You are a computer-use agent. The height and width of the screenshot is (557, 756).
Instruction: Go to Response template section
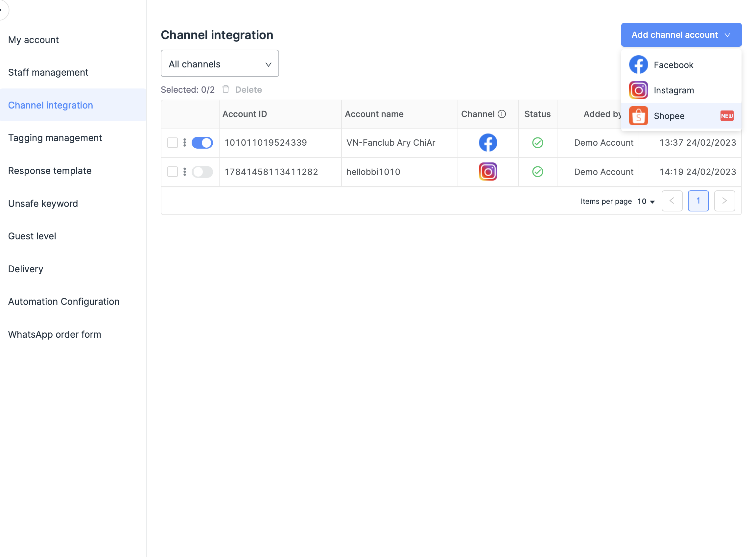50,171
